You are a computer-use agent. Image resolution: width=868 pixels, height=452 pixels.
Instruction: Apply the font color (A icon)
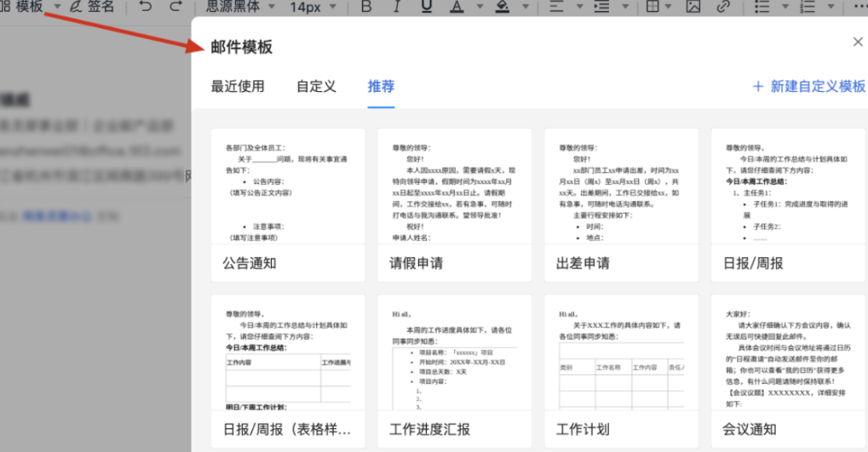tap(457, 6)
